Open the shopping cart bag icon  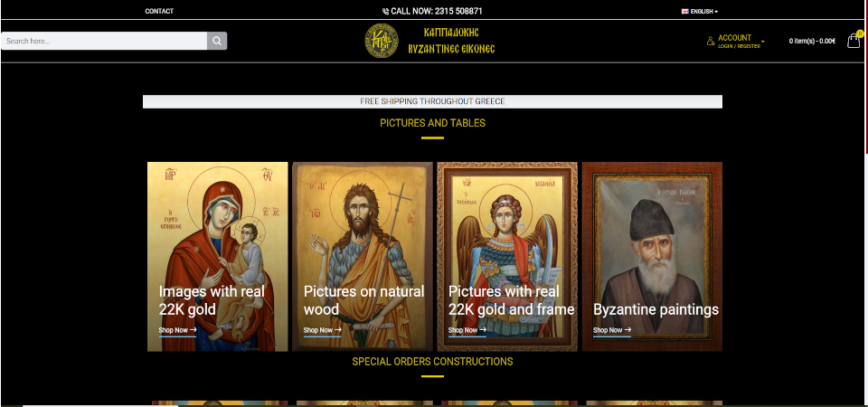(854, 41)
